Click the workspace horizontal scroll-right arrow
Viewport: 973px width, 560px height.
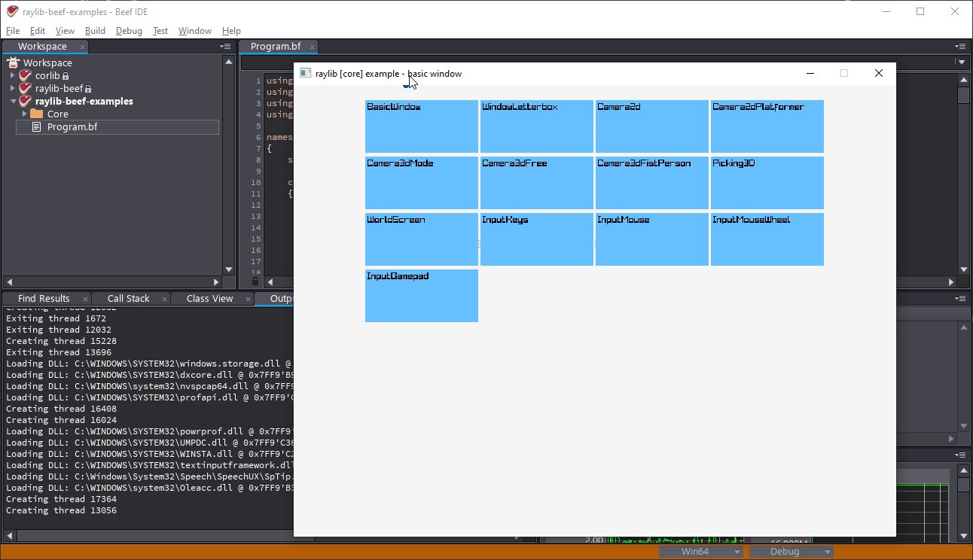coord(217,282)
